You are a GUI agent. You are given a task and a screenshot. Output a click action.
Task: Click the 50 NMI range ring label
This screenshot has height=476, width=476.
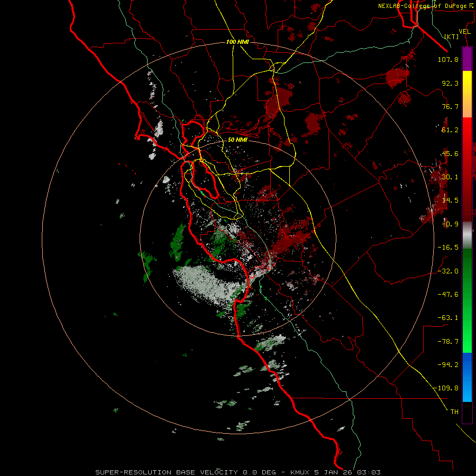point(237,140)
